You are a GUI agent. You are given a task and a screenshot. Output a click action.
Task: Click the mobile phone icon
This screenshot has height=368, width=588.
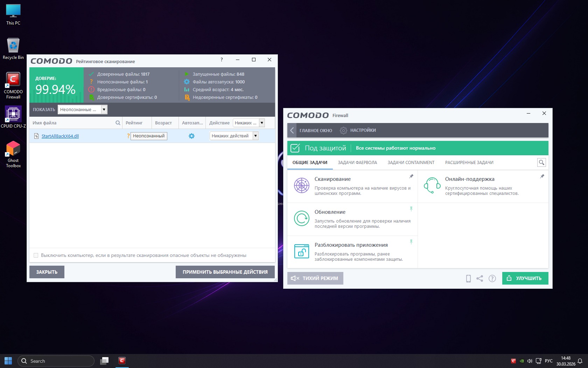click(468, 278)
